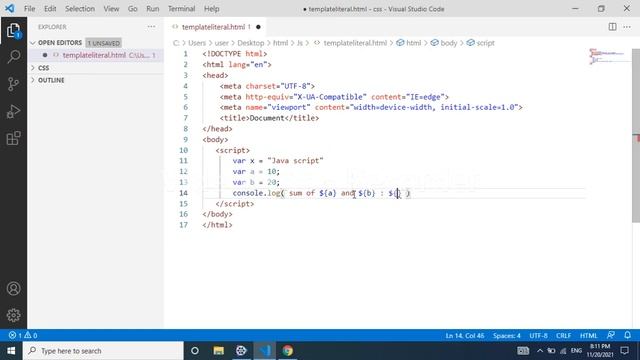Image resolution: width=640 pixels, height=360 pixels.
Task: Open the Action Center notification icon
Action: point(624,351)
